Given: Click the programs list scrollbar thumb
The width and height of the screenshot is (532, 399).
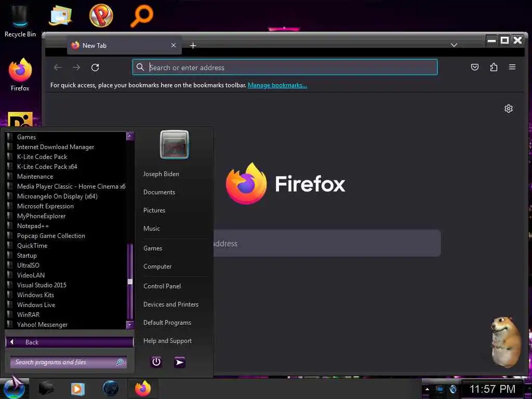Looking at the screenshot, I should click(129, 282).
